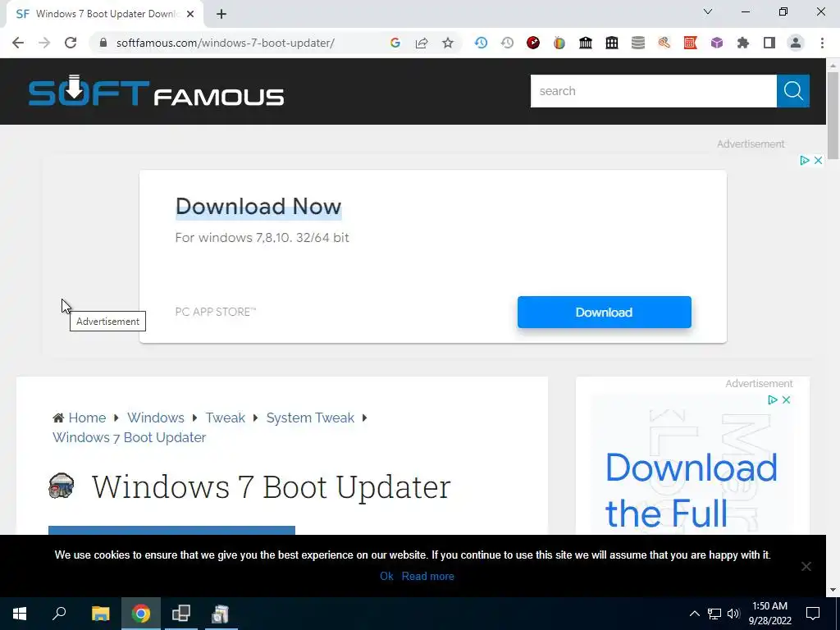Open the taskbar app with two overlapping windows

(x=181, y=614)
